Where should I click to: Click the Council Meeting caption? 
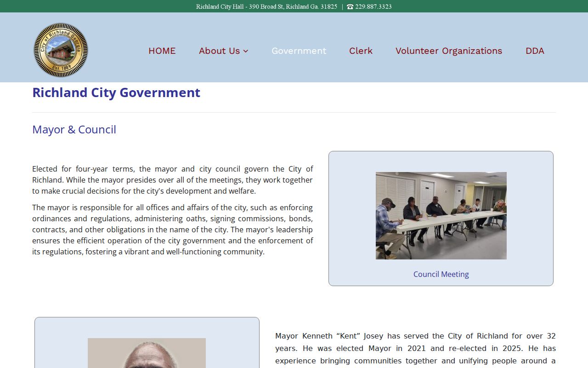(441, 274)
